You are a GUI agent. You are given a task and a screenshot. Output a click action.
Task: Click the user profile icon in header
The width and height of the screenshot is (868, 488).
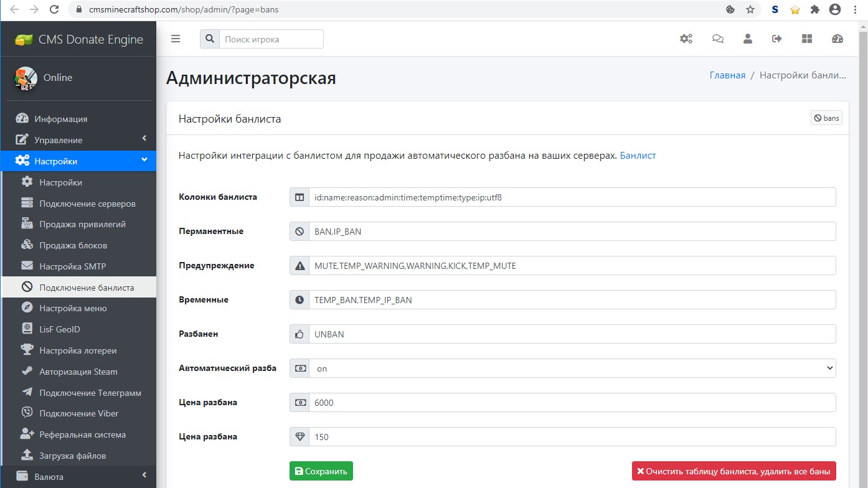[x=748, y=39]
